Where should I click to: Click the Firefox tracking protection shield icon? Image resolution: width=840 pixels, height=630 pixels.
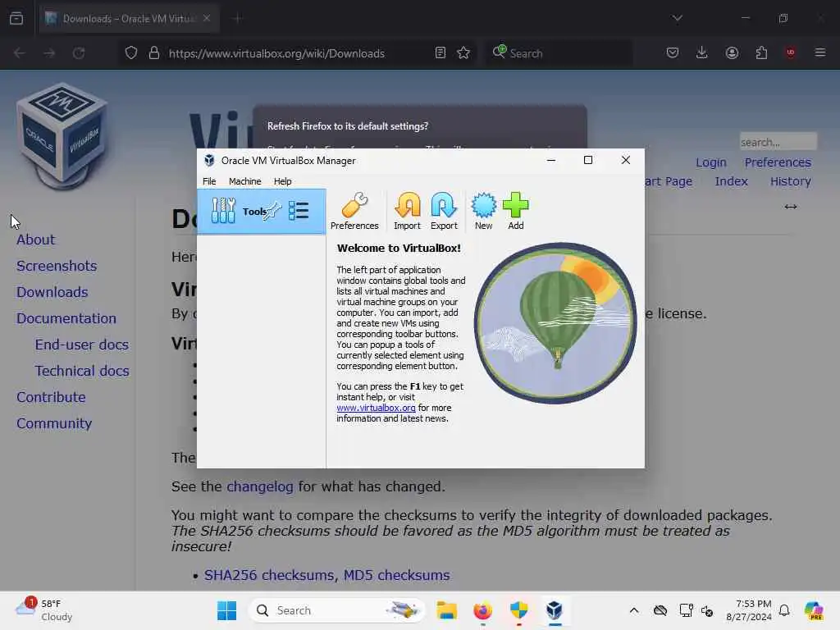click(131, 53)
